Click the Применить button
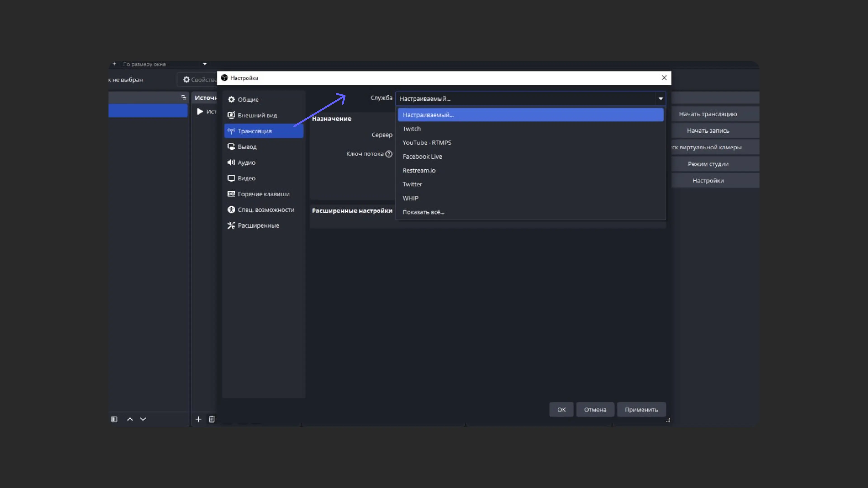The height and width of the screenshot is (488, 868). [x=641, y=410]
